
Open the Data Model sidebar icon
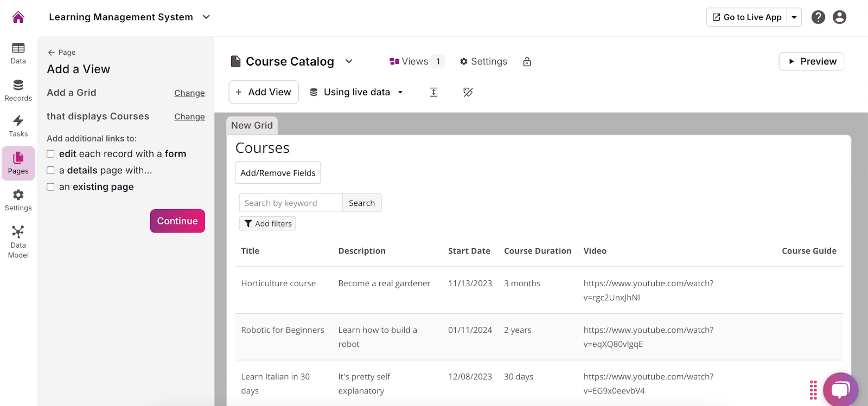(x=18, y=242)
